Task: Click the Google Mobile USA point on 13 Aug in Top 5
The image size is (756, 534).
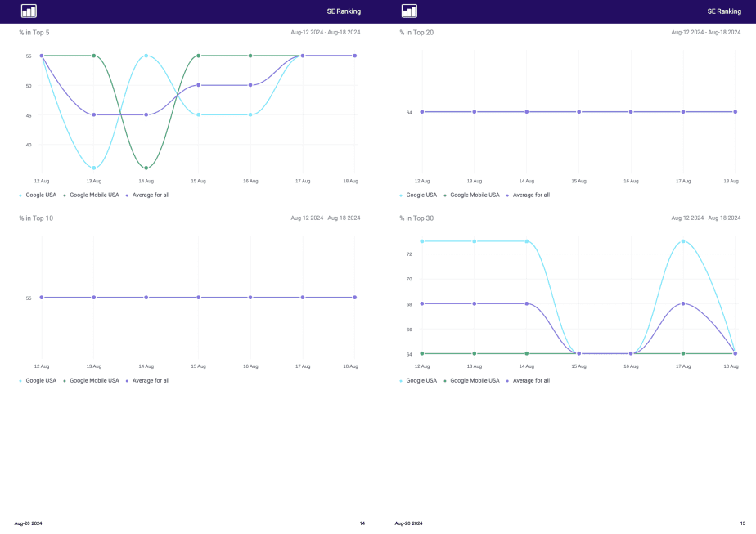Action: pyautogui.click(x=94, y=56)
